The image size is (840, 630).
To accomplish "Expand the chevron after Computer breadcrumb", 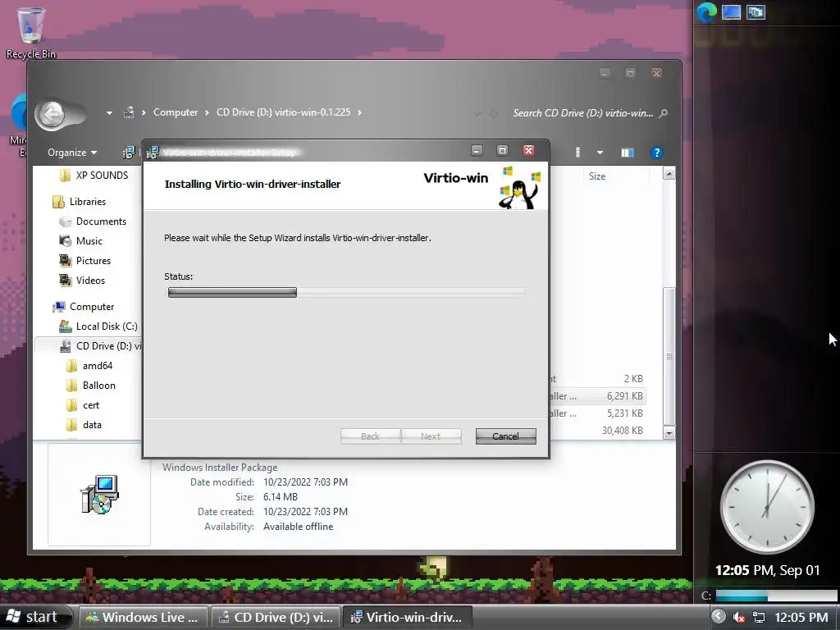I will [207, 112].
